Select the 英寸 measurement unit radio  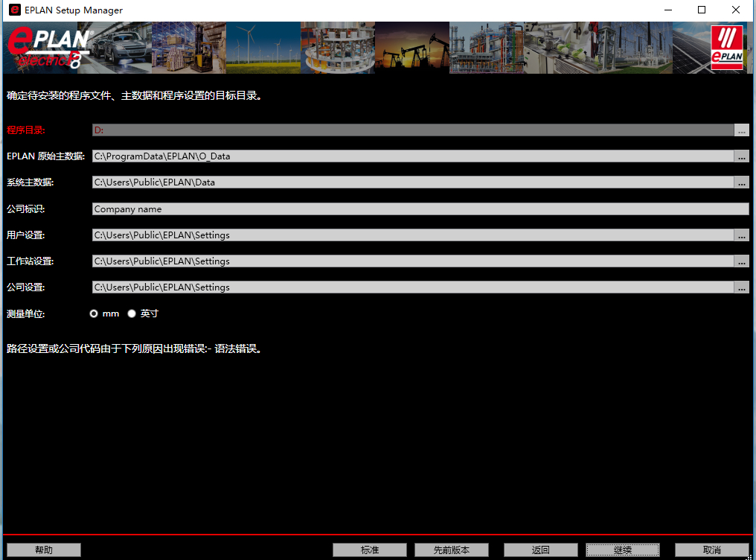tap(132, 314)
